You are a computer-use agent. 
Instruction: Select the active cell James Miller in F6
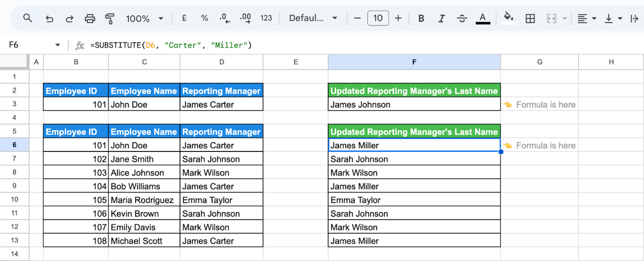[414, 145]
